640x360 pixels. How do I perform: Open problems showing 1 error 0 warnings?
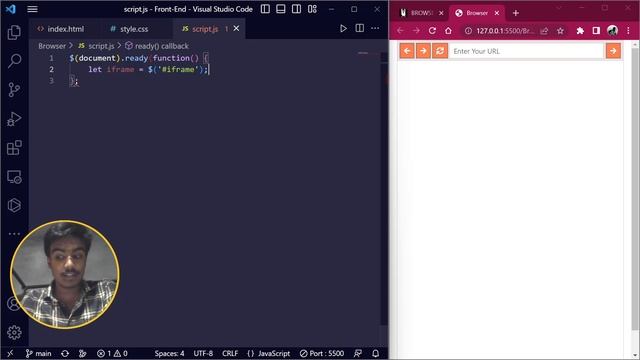point(112,353)
